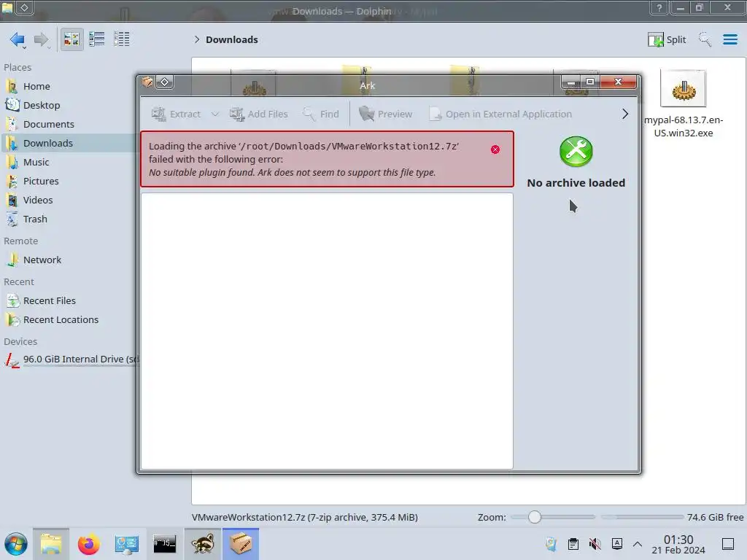The width and height of the screenshot is (747, 560).
Task: Go forward in Dolphin navigation
Action: pyautogui.click(x=42, y=39)
